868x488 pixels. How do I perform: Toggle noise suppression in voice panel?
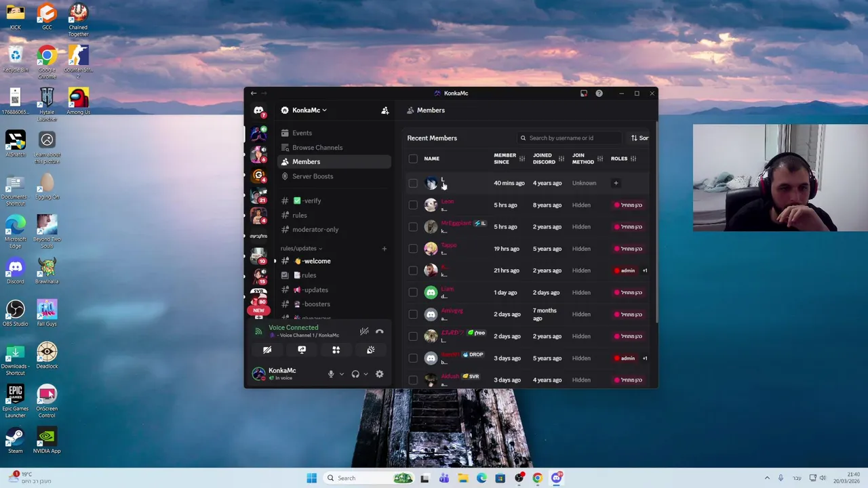pos(364,331)
